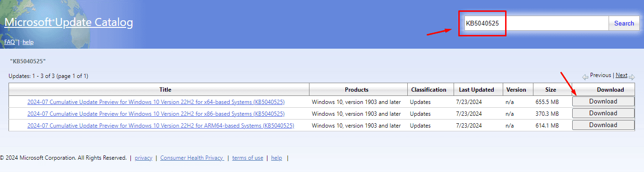Go to the Next results page link
The width and height of the screenshot is (644, 172).
(621, 75)
